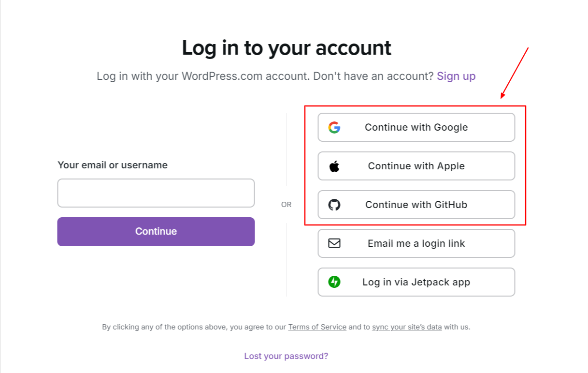588x373 pixels.
Task: Click the Your email or username label
Action: click(112, 165)
